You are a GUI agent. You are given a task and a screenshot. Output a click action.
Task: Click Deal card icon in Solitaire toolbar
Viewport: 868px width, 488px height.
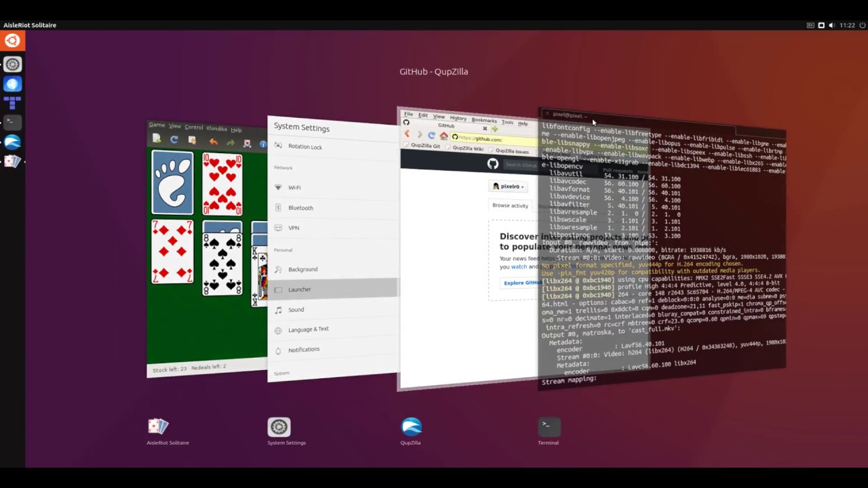247,144
